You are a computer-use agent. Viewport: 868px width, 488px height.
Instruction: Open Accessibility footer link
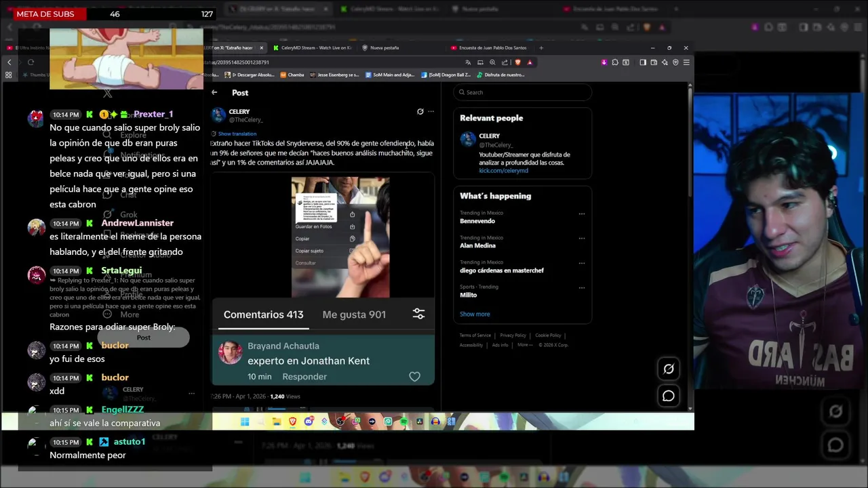(471, 345)
